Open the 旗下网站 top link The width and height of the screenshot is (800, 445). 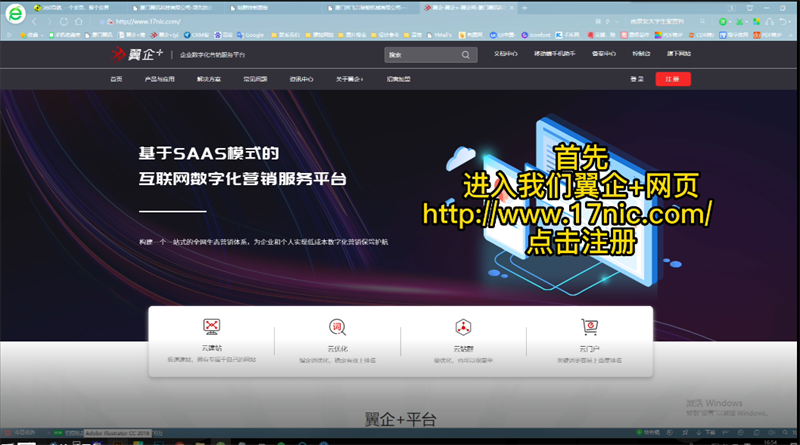pos(679,54)
